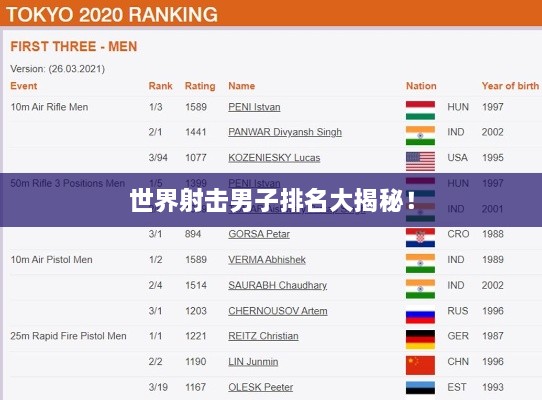This screenshot has height=400, width=542.
Task: Click the Russia flag in CHERNOUSOV row
Action: [x=420, y=314]
